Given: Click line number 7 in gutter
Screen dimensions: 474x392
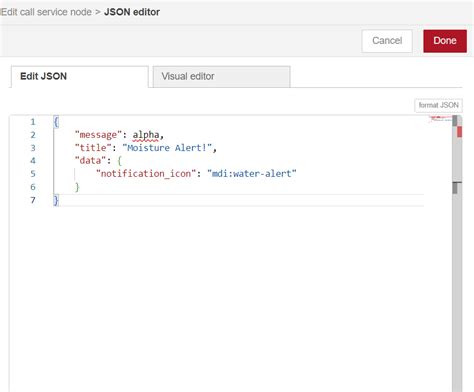Looking at the screenshot, I should [33, 200].
